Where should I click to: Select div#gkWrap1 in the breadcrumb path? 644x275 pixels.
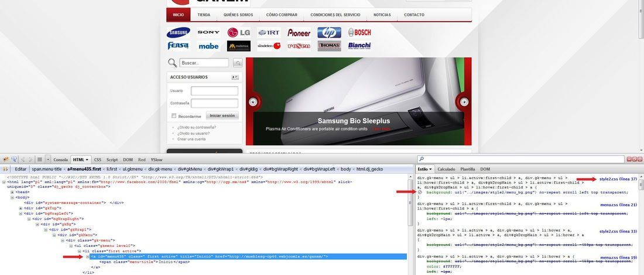tap(221, 169)
